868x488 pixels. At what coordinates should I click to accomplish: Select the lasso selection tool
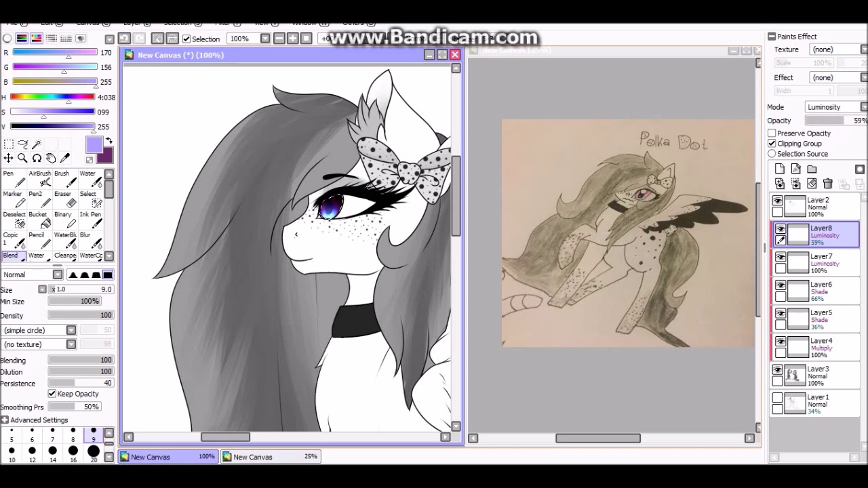click(22, 144)
